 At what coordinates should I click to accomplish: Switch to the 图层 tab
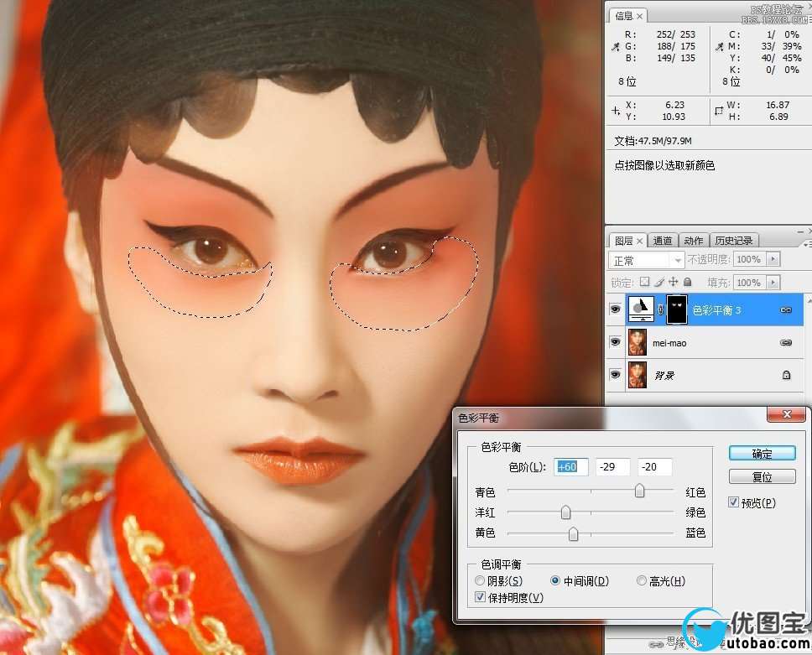(x=623, y=241)
